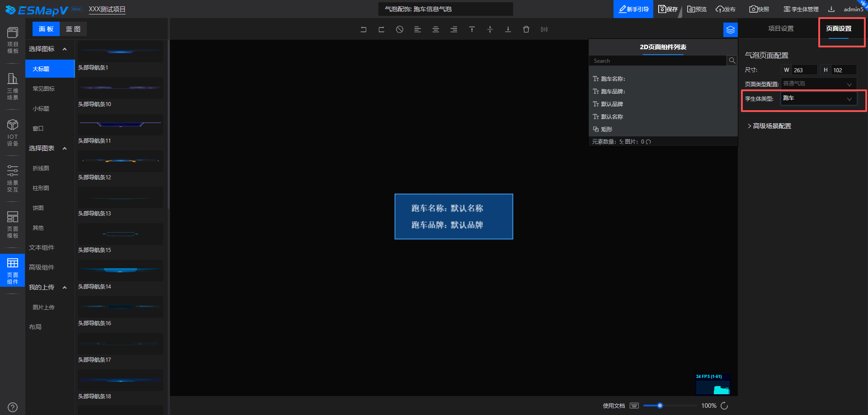Switch to the 项目设置 tab
Image resolution: width=868 pixels, height=415 pixels.
(x=781, y=28)
